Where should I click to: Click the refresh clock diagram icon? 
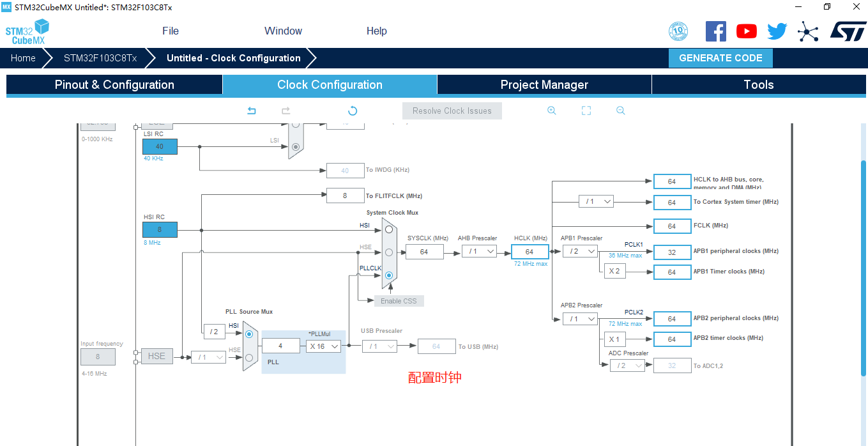pos(353,111)
